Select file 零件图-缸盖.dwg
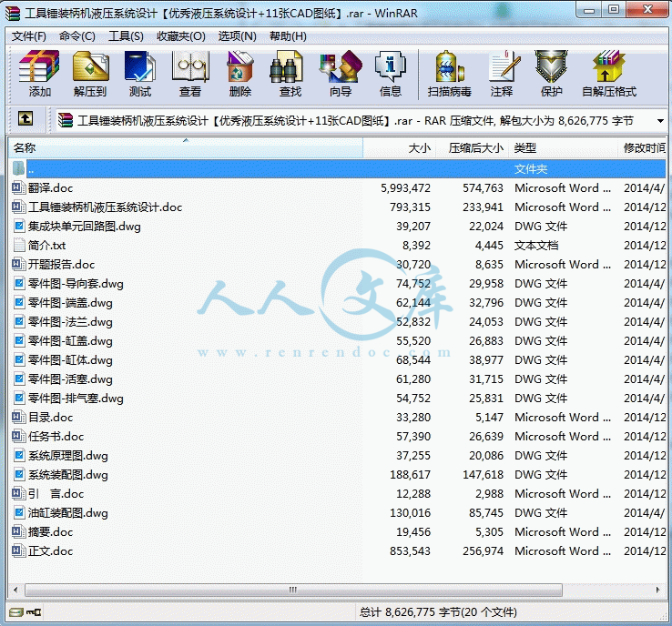 [70, 341]
